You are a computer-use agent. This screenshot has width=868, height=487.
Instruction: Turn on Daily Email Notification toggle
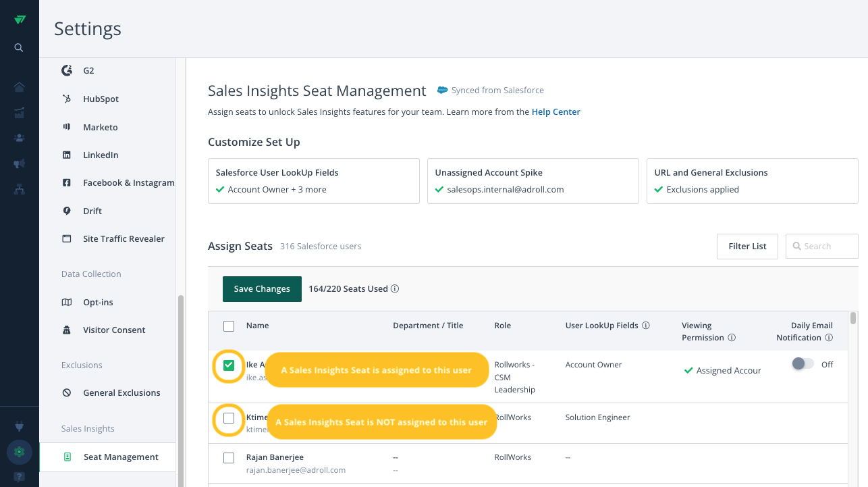coord(803,364)
